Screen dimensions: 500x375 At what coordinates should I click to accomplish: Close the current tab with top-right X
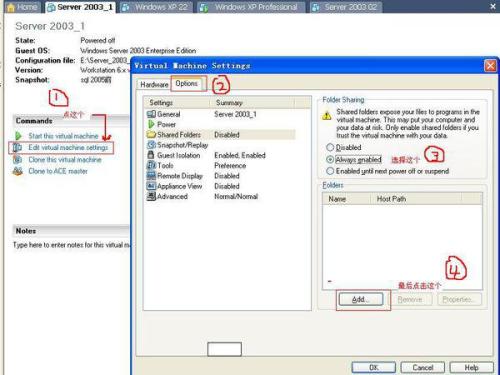coord(493,6)
